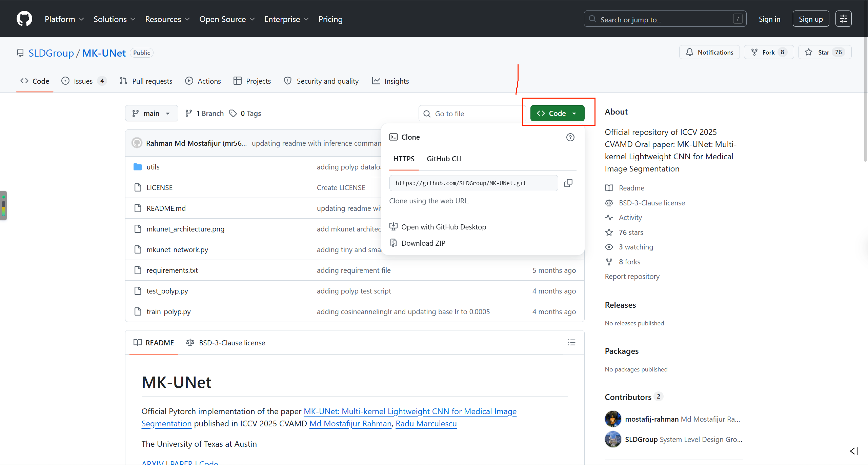The width and height of the screenshot is (868, 465).
Task: Expand the Platform menu
Action: coord(64,19)
